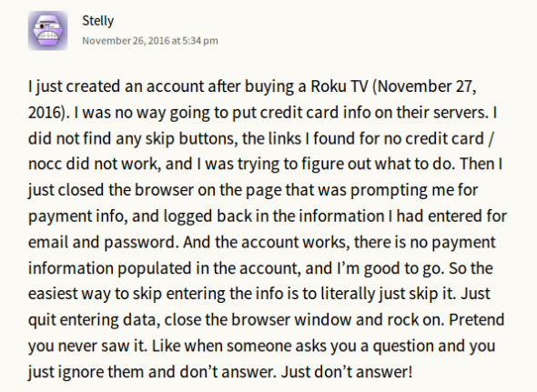Click the "5:34 pm" time in timestamp
The height and width of the screenshot is (392, 537).
coord(200,41)
